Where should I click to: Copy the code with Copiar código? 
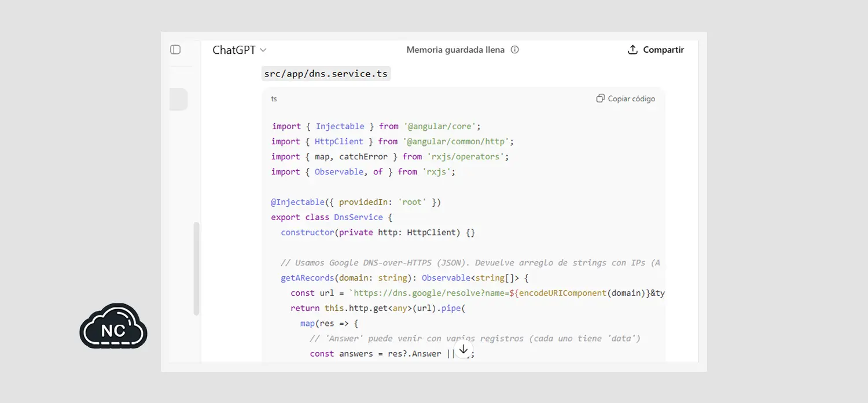(626, 98)
